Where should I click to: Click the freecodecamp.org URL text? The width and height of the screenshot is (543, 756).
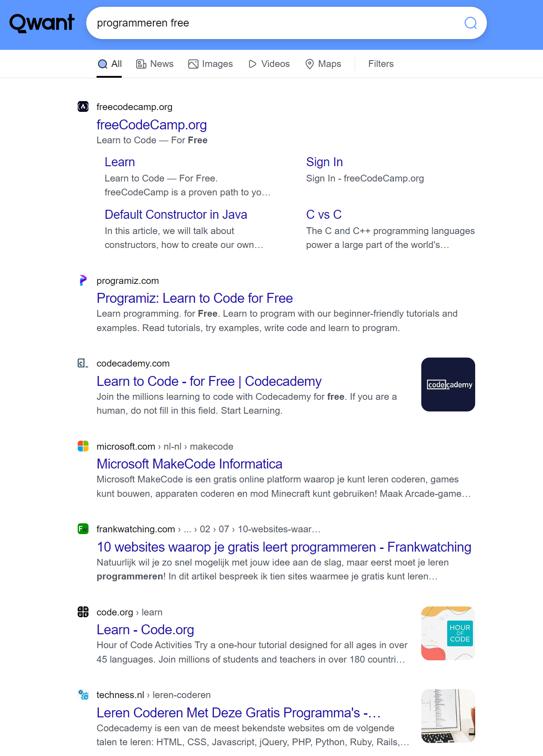[x=134, y=107]
